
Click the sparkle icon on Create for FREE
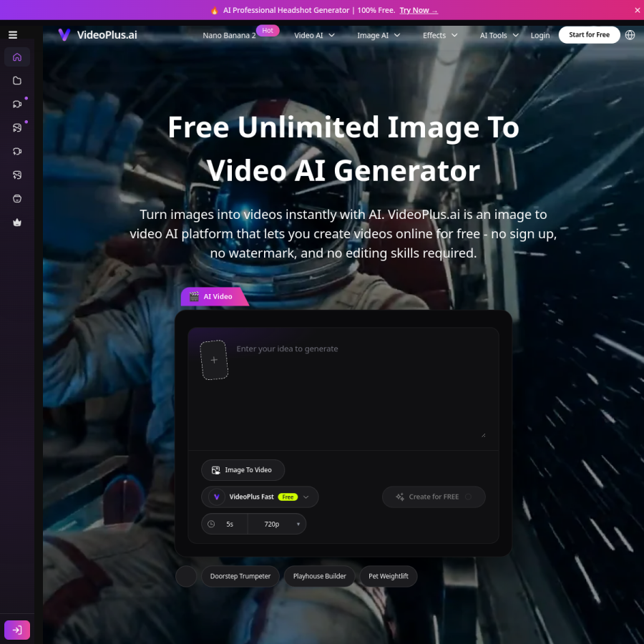[x=400, y=497]
